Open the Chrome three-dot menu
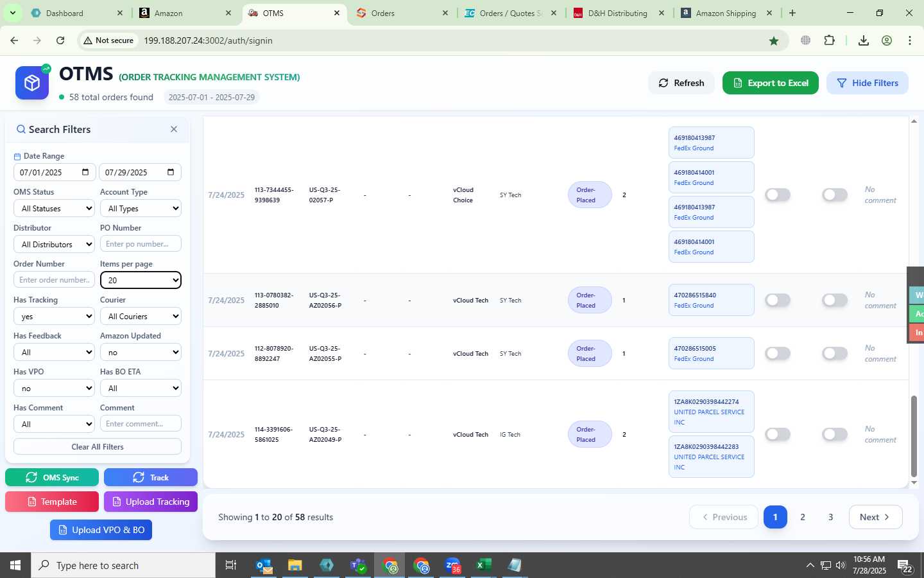The width and height of the screenshot is (924, 578). coord(910,40)
